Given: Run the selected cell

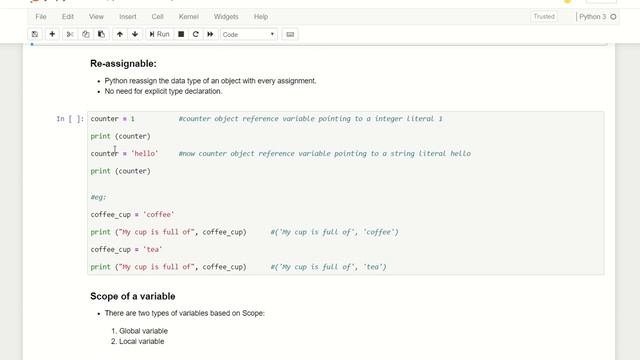Looking at the screenshot, I should point(159,34).
